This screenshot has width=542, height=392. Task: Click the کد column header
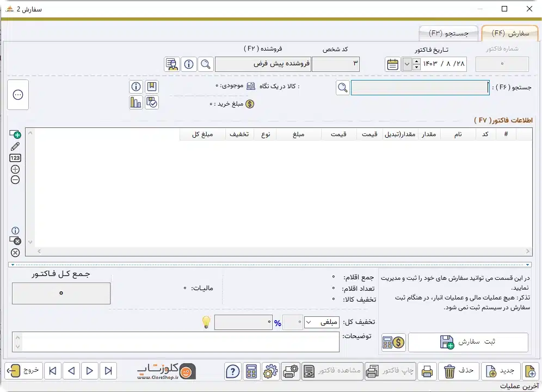point(485,134)
